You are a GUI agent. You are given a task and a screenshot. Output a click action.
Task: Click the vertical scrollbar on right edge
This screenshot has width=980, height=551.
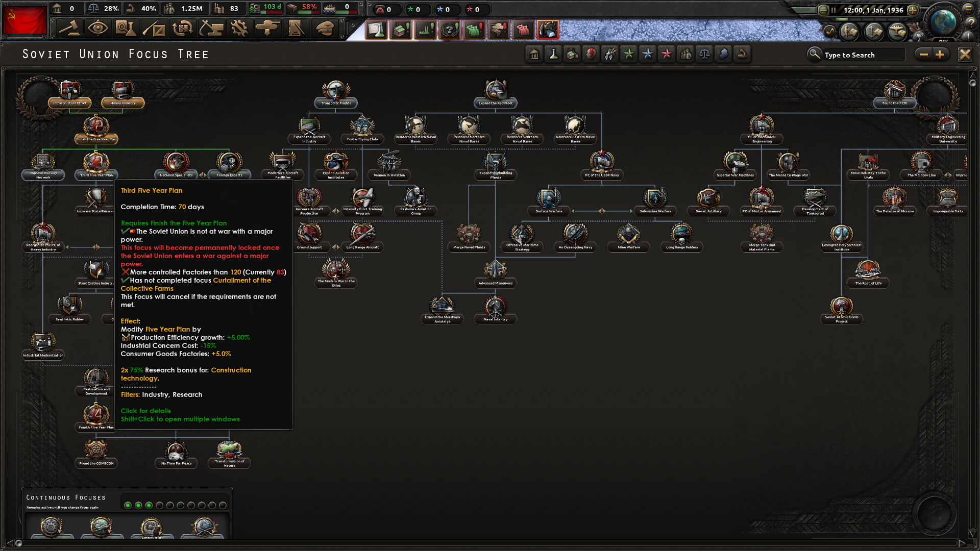(x=972, y=306)
